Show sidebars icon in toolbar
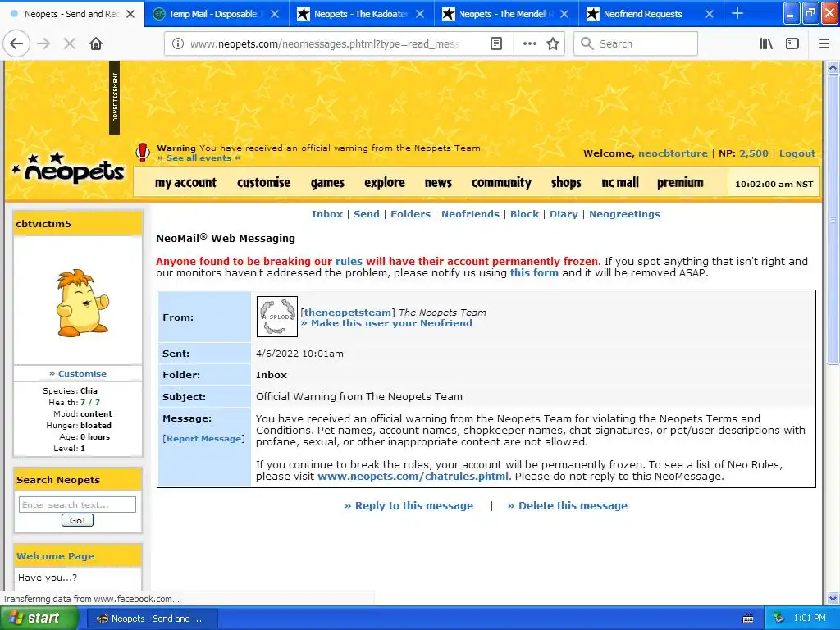 click(792, 44)
